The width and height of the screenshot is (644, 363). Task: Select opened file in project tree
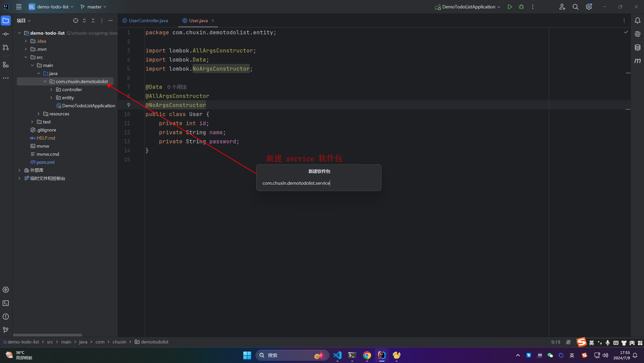pos(76,21)
